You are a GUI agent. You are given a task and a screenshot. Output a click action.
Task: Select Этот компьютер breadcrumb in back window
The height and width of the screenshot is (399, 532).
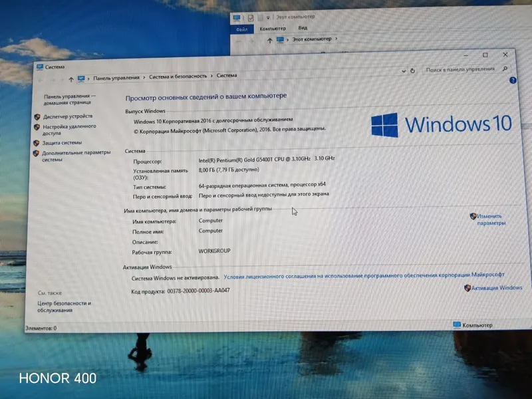click(x=312, y=39)
